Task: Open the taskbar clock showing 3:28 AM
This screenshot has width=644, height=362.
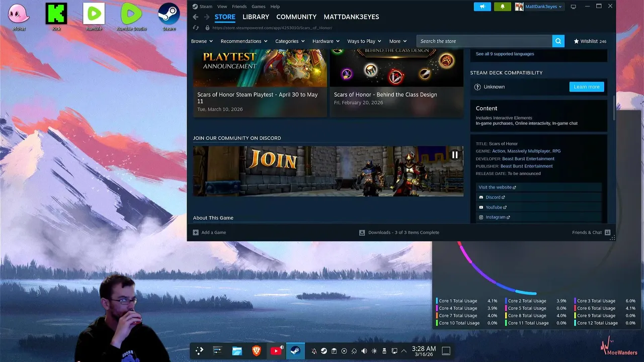Action: click(x=424, y=351)
